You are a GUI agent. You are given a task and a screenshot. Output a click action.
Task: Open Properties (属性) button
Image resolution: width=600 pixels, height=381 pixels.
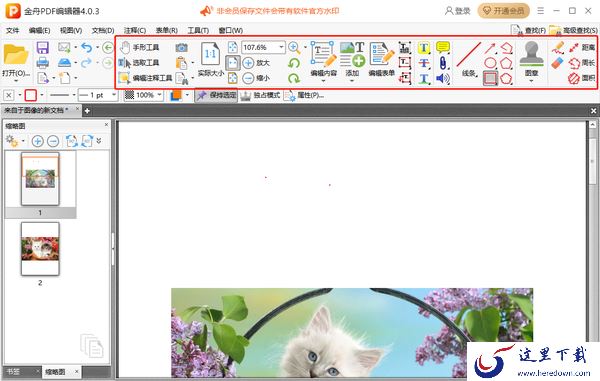click(x=304, y=95)
